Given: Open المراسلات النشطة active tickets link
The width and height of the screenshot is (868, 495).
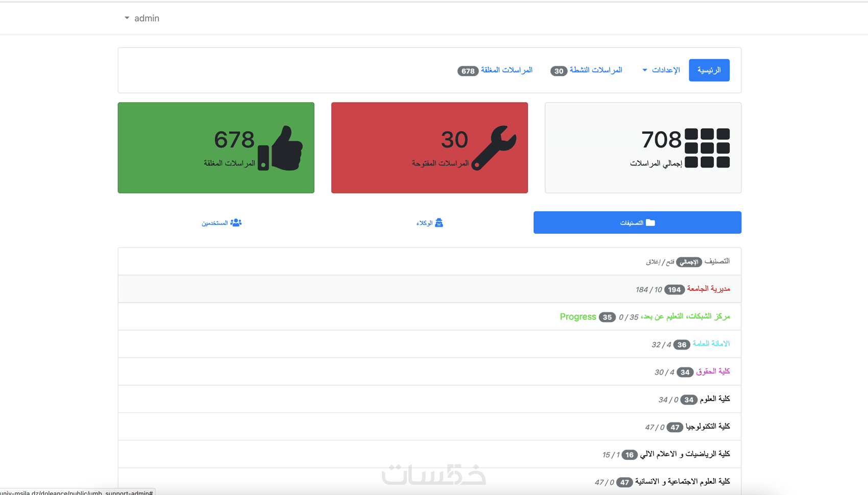Looking at the screenshot, I should pyautogui.click(x=596, y=70).
